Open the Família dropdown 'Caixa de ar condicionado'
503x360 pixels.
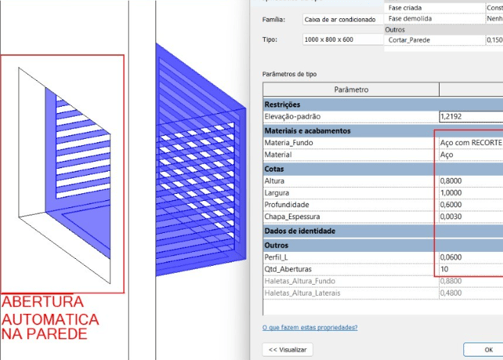click(x=343, y=20)
